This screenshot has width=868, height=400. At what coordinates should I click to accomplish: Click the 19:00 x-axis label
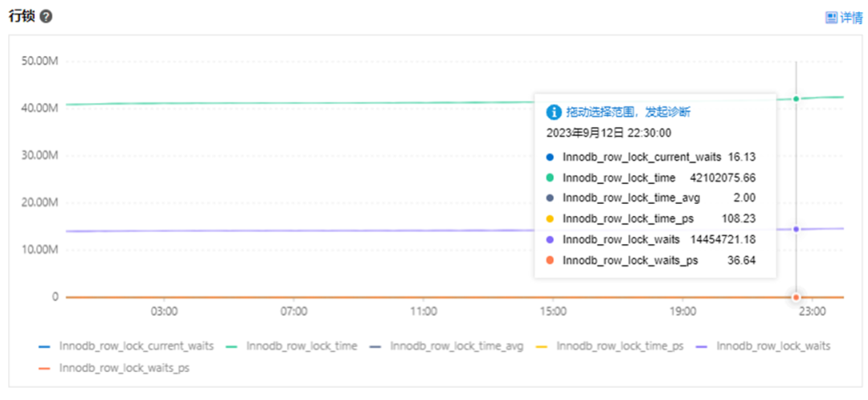(682, 312)
